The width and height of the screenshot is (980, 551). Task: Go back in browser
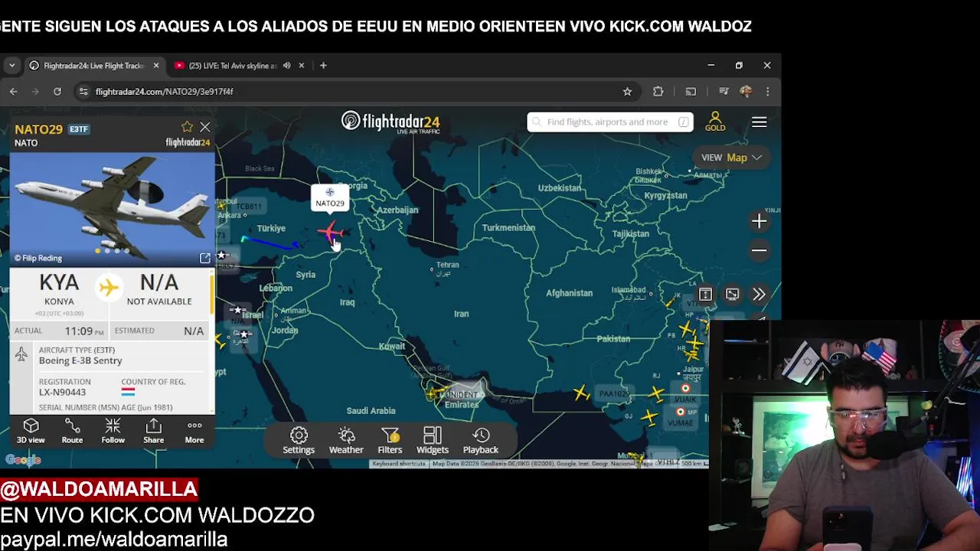click(13, 91)
